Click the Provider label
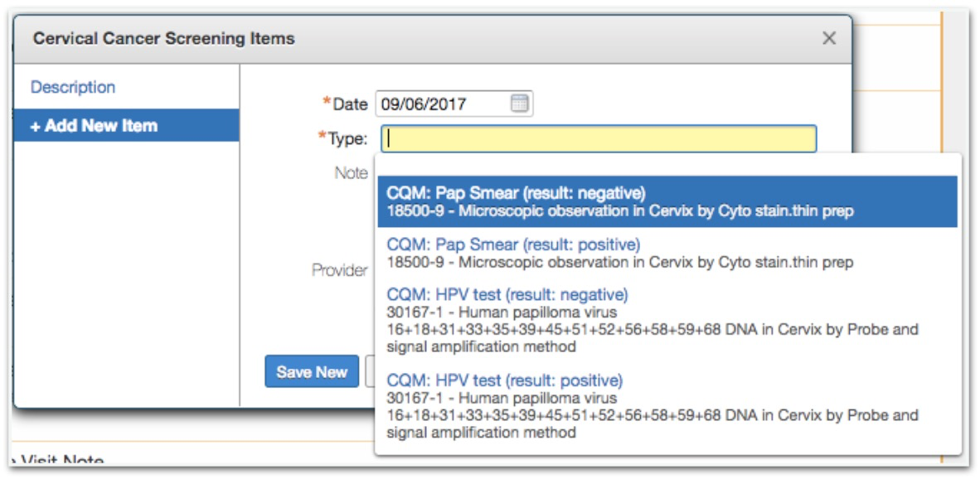The width and height of the screenshot is (980, 479). pyautogui.click(x=339, y=270)
